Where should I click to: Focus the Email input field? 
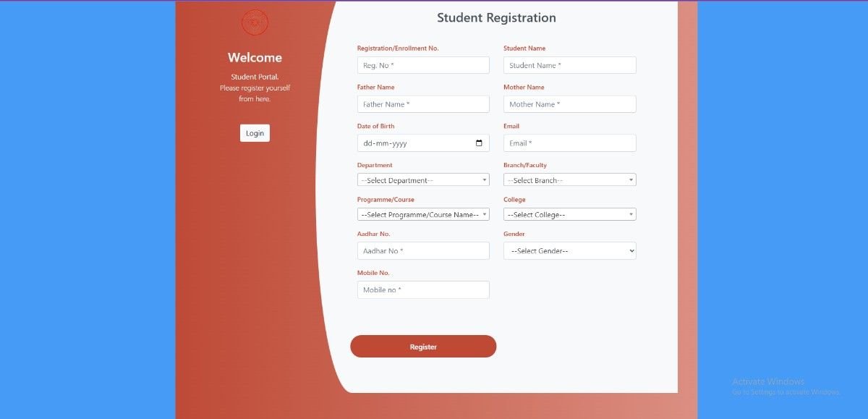point(569,143)
